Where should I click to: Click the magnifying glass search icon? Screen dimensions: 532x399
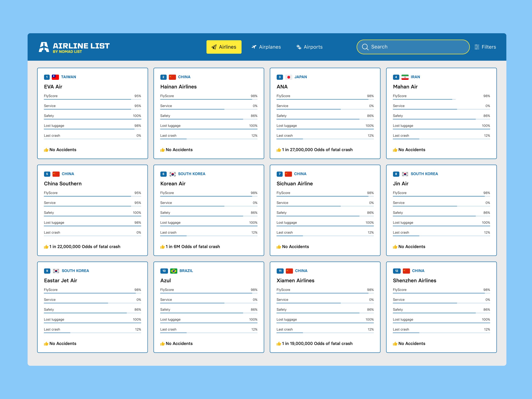point(365,47)
